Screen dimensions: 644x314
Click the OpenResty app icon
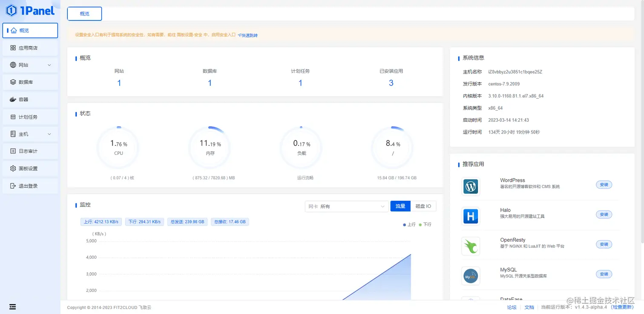coord(471,246)
